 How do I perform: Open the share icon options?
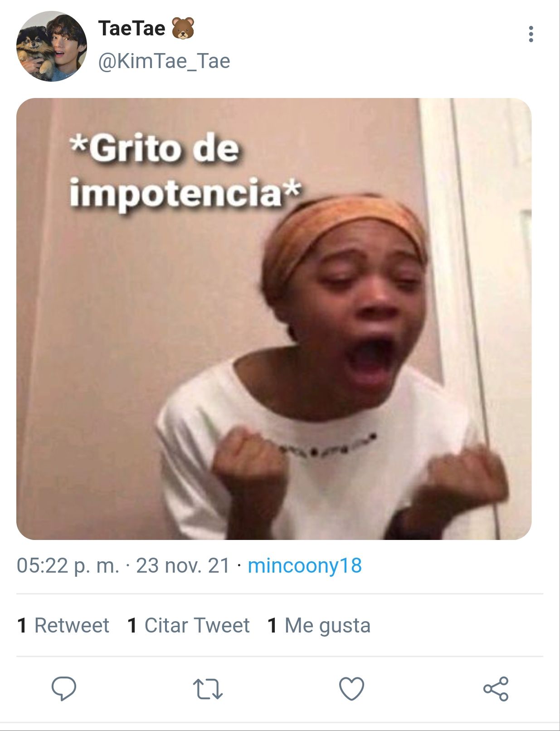point(496,689)
